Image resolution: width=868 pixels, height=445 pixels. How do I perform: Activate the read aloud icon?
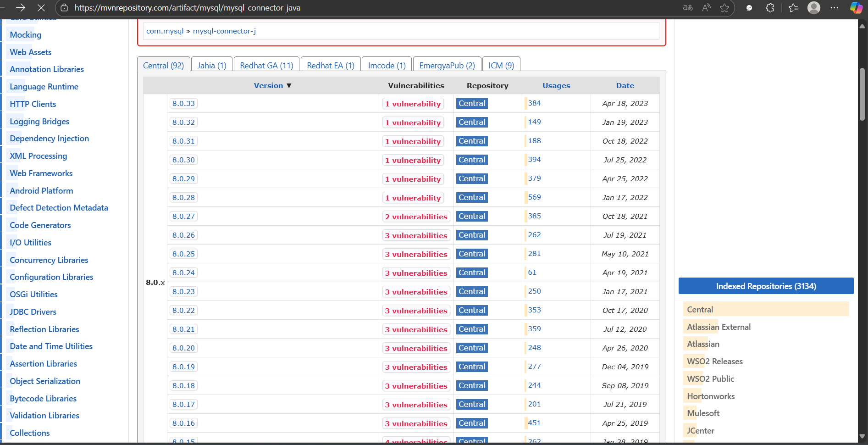pos(706,8)
